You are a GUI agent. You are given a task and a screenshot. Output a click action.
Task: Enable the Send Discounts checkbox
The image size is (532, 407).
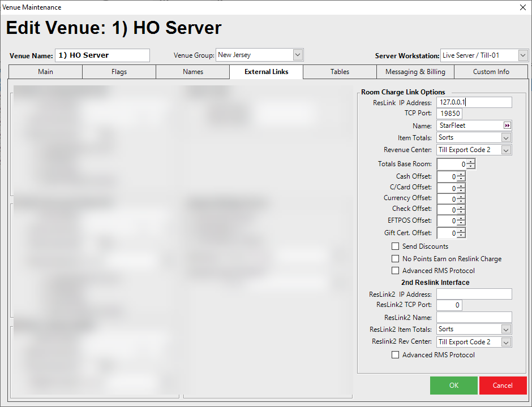396,246
